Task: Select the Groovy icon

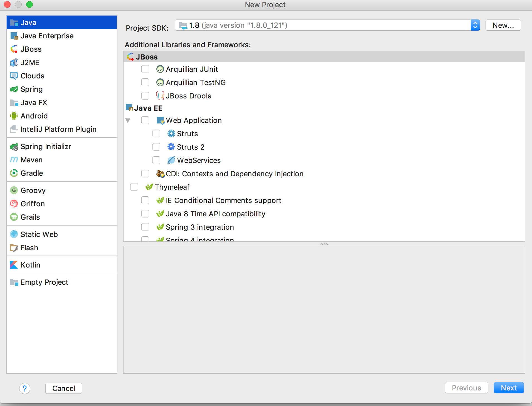Action: (x=14, y=190)
